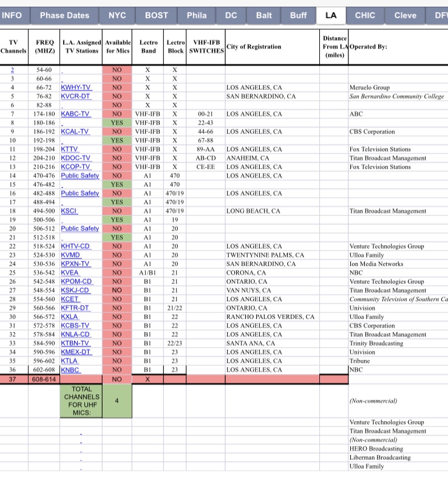Open the KPXN-TV link
Image resolution: width=448 pixels, height=481 pixels.
coord(75,264)
